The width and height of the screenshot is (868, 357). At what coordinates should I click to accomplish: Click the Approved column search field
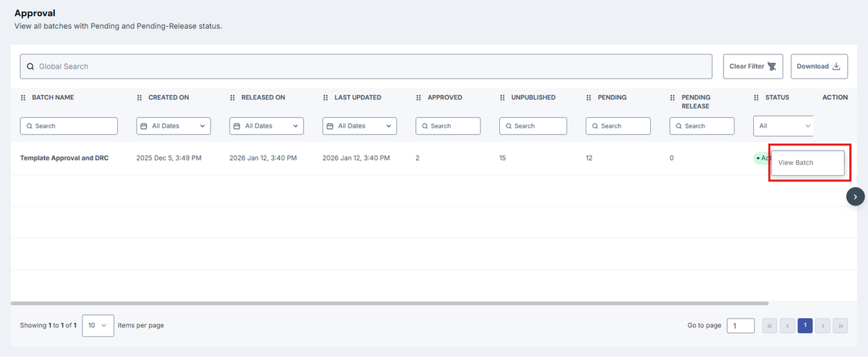tap(448, 126)
